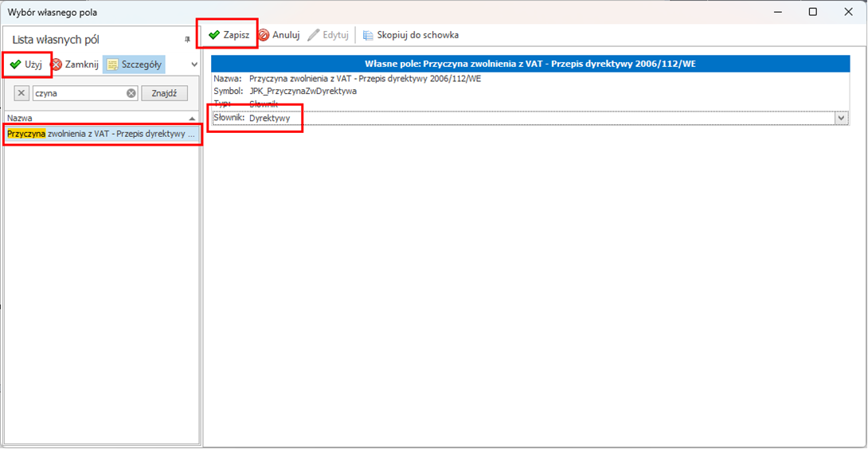Click the Anuluj cancel button
Viewport: 868px width, 449px height.
pos(279,35)
